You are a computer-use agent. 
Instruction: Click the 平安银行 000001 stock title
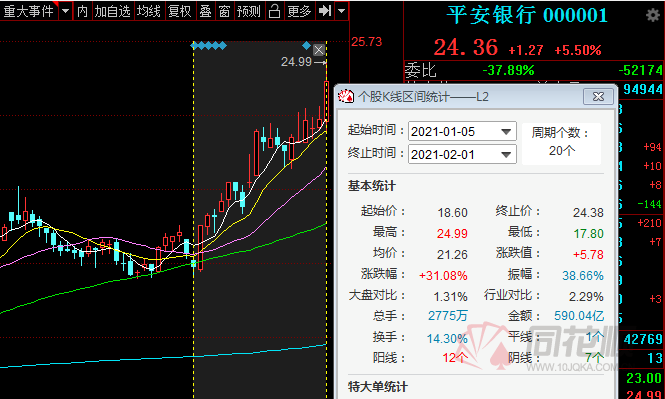point(527,15)
